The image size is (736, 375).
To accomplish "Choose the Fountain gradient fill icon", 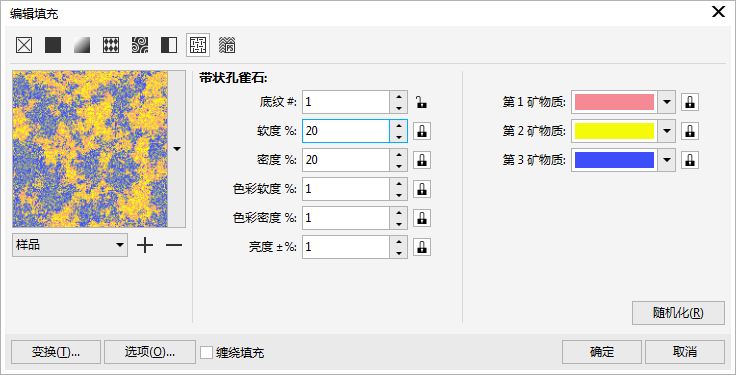I will (82, 46).
